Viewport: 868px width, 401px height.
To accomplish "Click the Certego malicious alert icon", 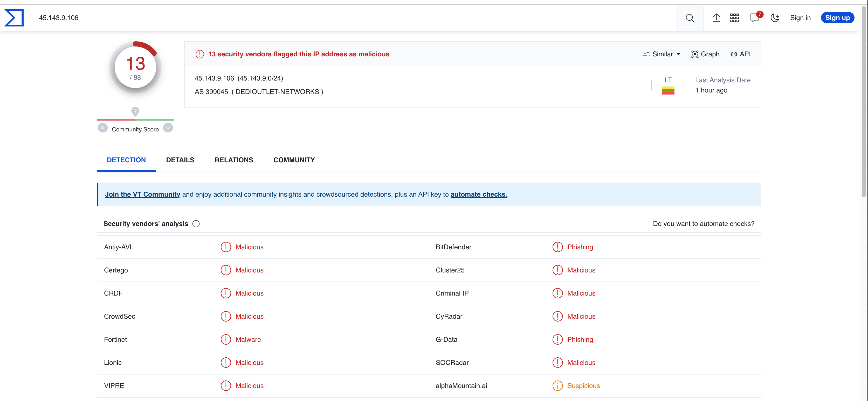I will [226, 270].
